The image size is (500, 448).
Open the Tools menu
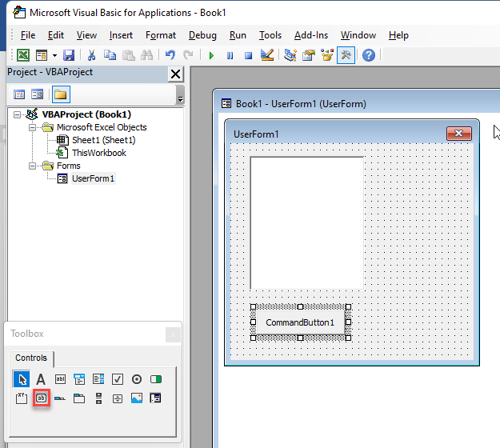[270, 35]
